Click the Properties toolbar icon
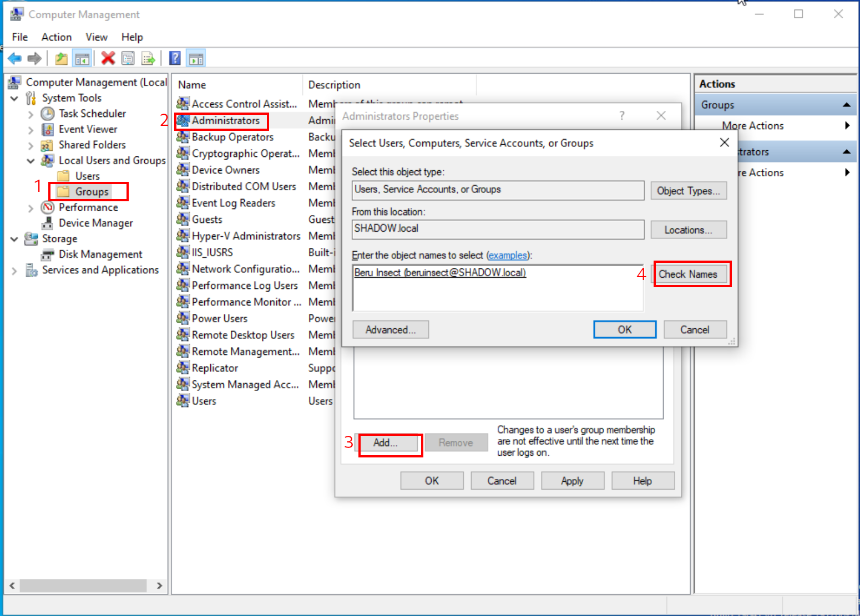The width and height of the screenshot is (860, 616). tap(128, 58)
